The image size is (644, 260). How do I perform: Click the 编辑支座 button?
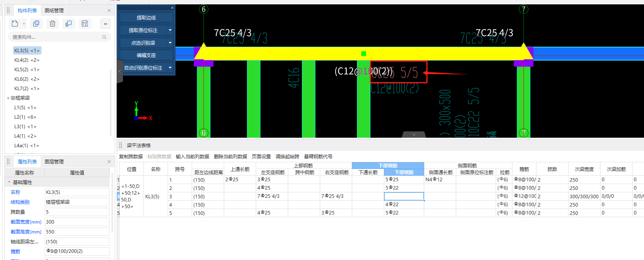coord(146,55)
